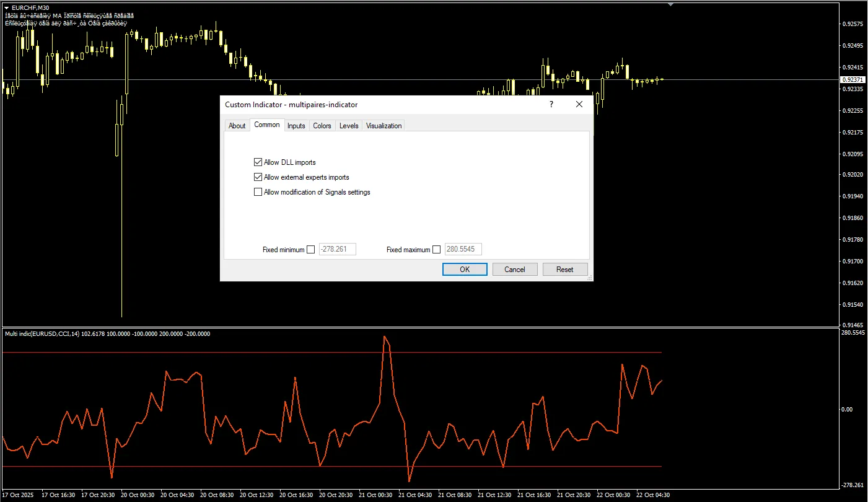Select the Levels tab
Screen dimensions: 868x502
click(x=349, y=126)
